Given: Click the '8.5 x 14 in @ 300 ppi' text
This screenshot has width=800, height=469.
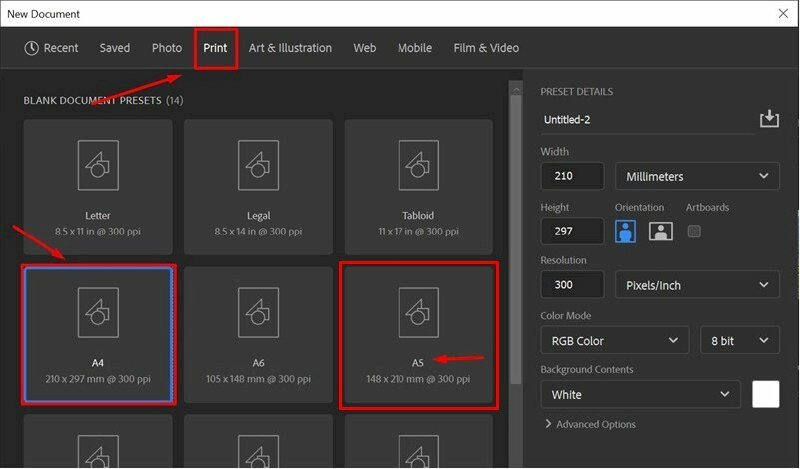Looking at the screenshot, I should coord(258,232).
